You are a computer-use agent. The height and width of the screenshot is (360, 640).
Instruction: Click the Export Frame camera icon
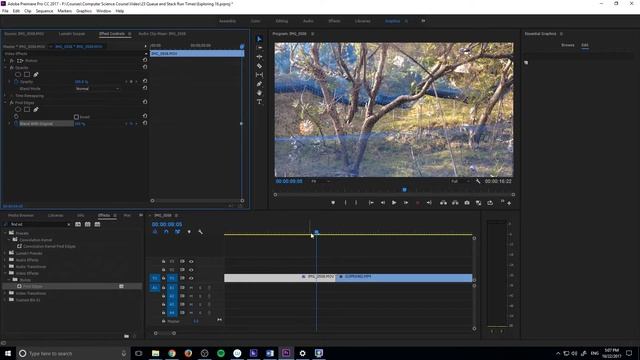coord(467,202)
